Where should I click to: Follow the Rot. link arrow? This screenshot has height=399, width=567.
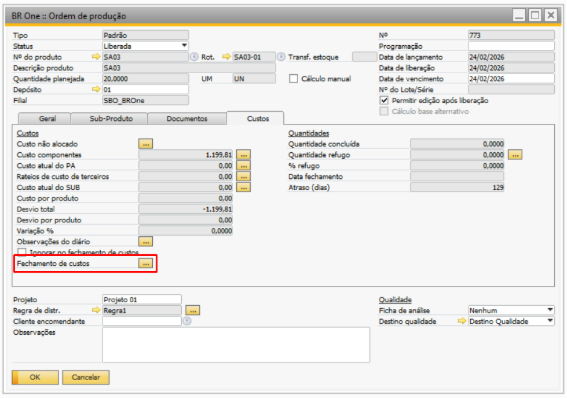tap(226, 57)
